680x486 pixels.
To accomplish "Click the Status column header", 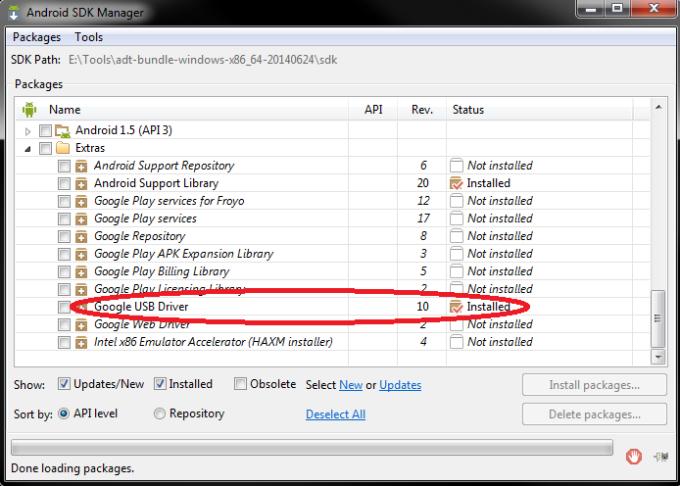I will [539, 110].
